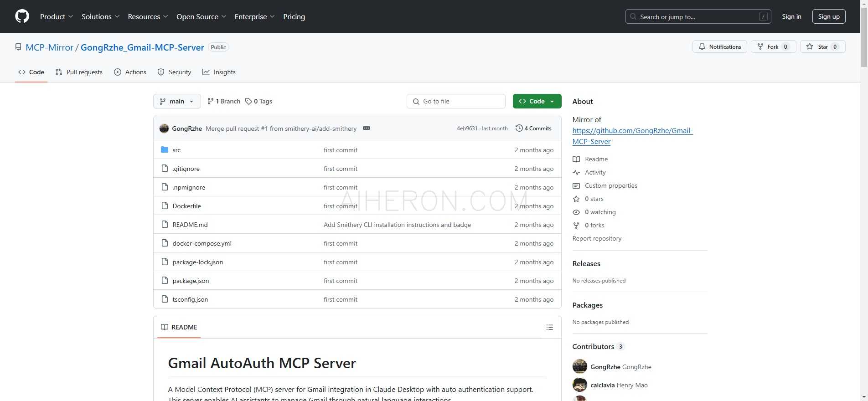Viewport: 868px width, 401px height.
Task: Switch to the Insights tab
Action: point(219,72)
